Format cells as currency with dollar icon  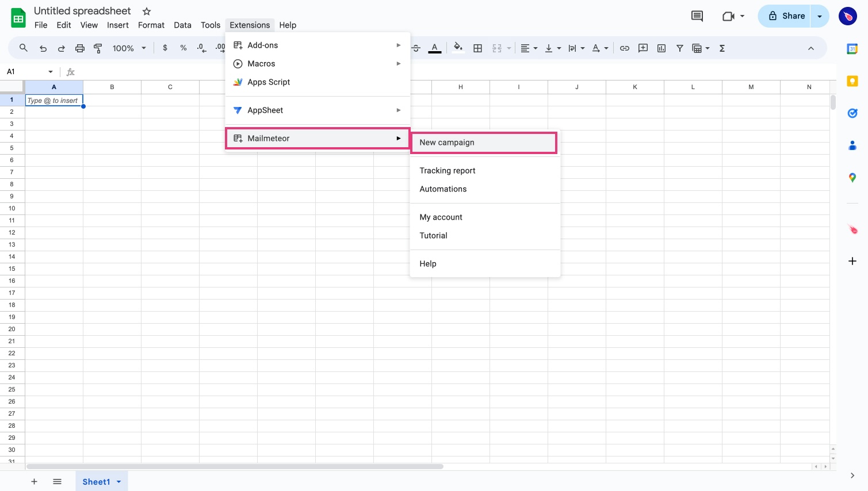(x=165, y=48)
